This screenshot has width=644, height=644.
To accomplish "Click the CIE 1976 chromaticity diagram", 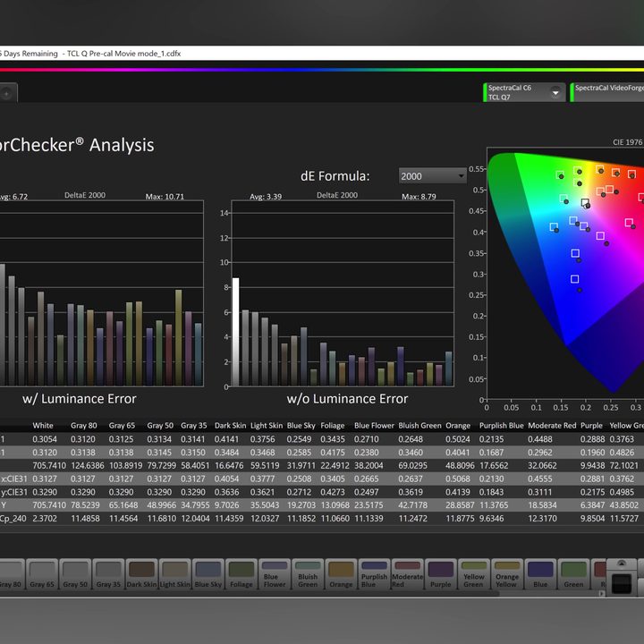I will pyautogui.click(x=565, y=274).
